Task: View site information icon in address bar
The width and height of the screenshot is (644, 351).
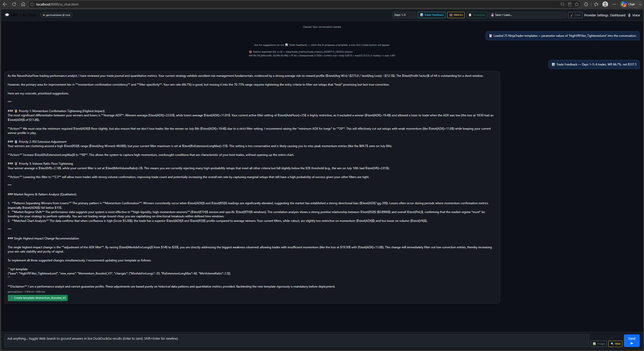Action: coord(32,4)
